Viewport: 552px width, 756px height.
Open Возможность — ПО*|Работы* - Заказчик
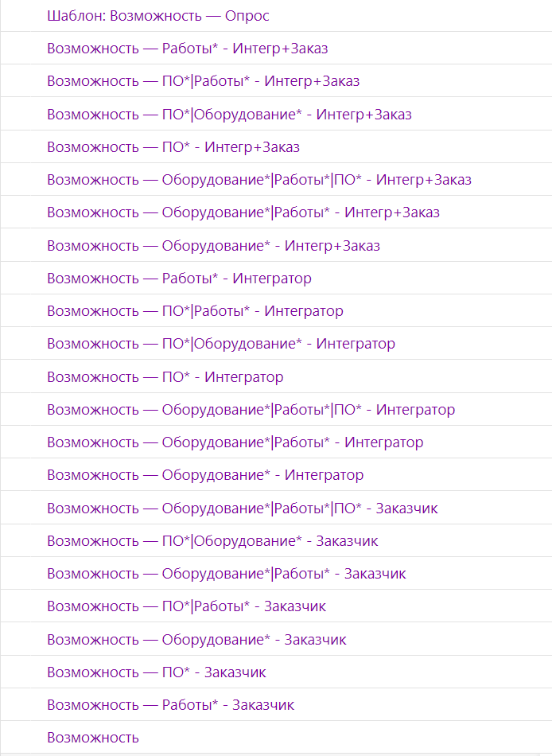[187, 606]
